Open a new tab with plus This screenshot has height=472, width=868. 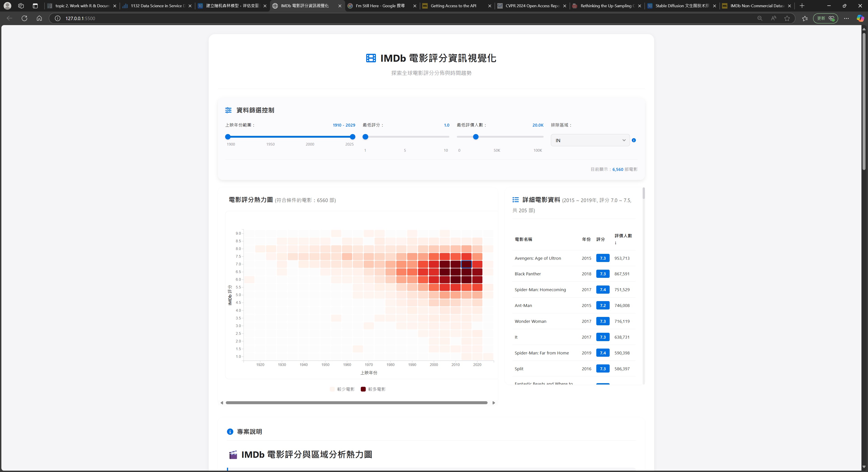coord(802,6)
